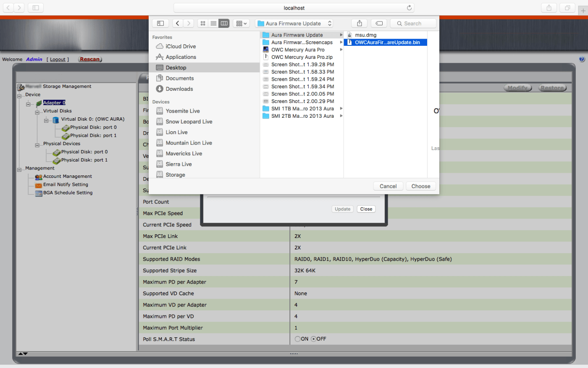Select Yosemite Live drive

point(183,111)
